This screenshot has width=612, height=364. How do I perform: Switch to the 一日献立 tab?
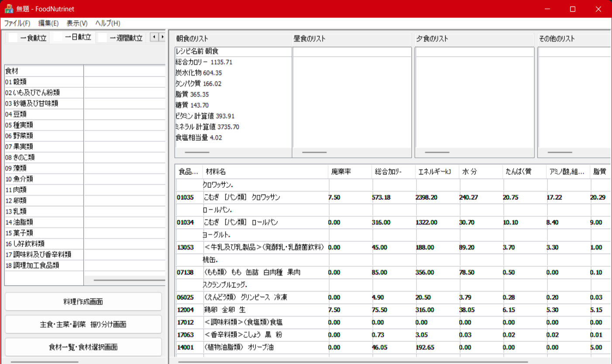(72, 38)
